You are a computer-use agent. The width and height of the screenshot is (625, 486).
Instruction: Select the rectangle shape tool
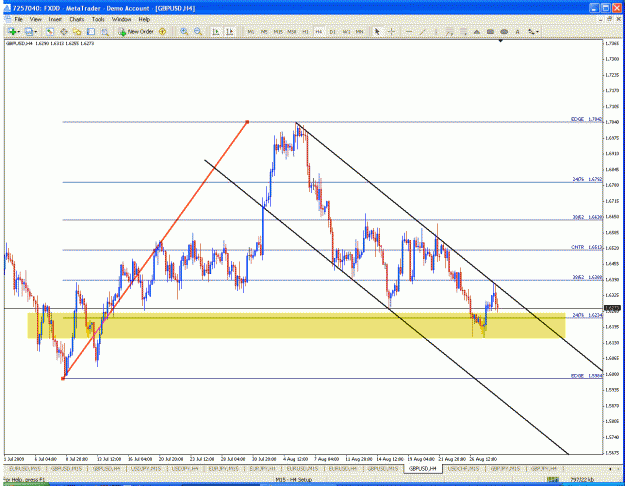coord(490,31)
